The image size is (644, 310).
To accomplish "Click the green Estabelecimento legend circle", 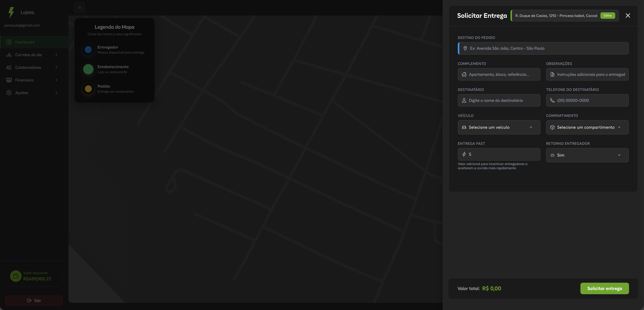I will [x=88, y=69].
